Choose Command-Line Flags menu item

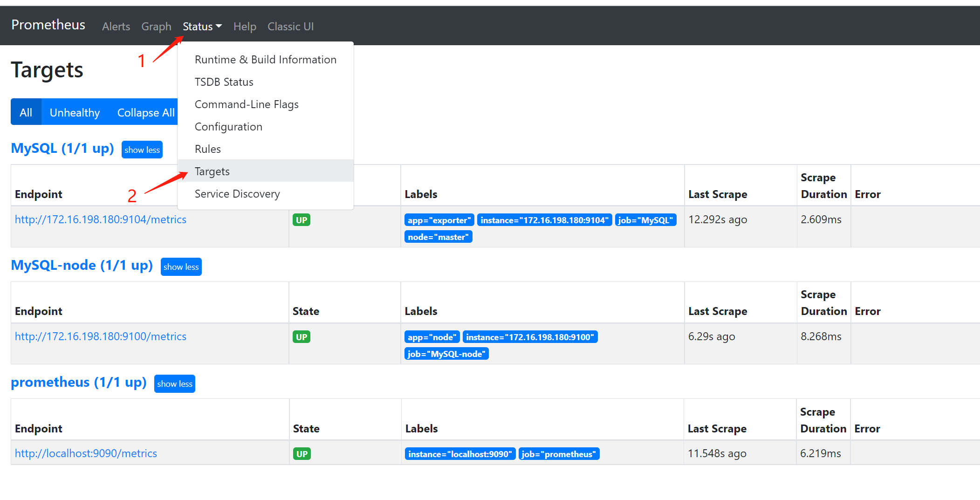[x=247, y=104]
